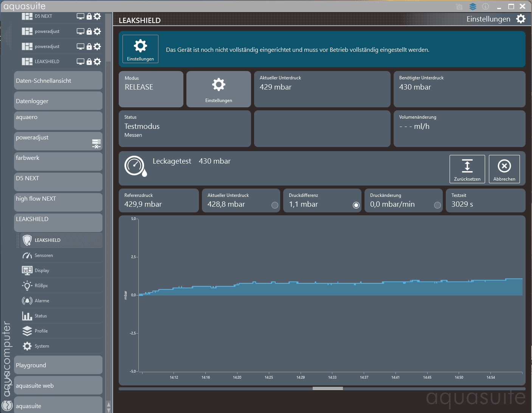
Task: Select Druckänderung chart radio button
Action: tap(437, 205)
